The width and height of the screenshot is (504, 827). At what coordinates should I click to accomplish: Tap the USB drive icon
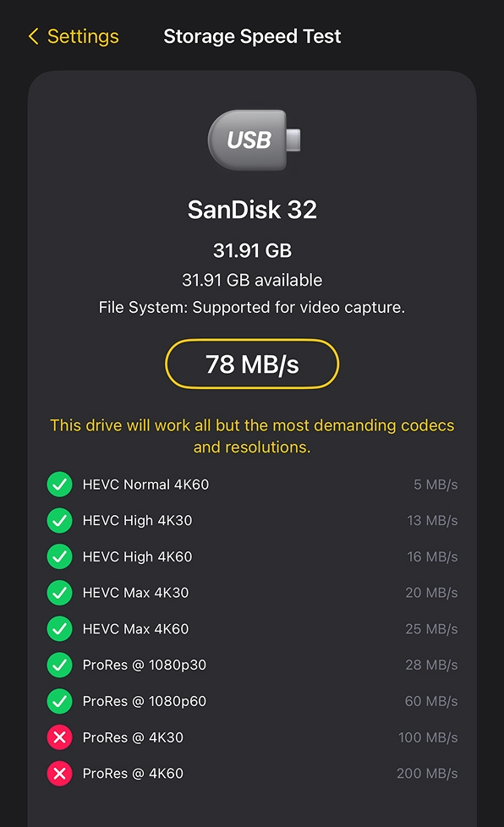click(254, 140)
